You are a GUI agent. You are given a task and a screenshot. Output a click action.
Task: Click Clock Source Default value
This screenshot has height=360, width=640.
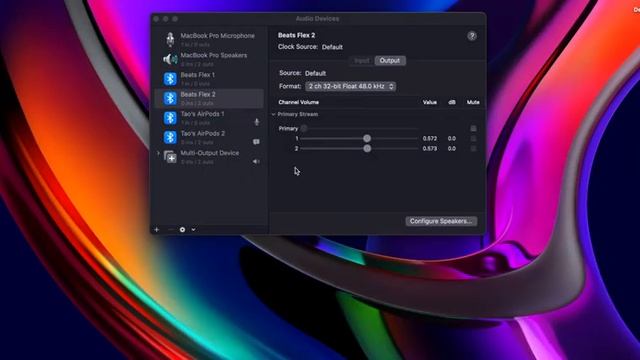332,47
